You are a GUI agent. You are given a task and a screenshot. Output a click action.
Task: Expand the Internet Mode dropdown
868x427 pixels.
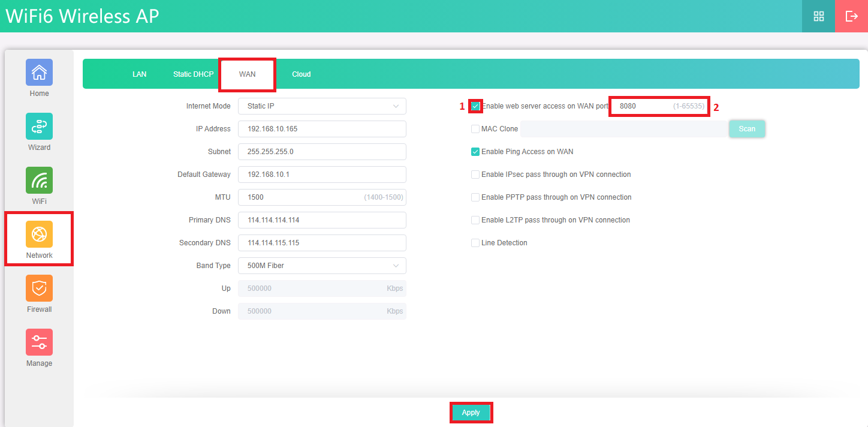coord(322,106)
